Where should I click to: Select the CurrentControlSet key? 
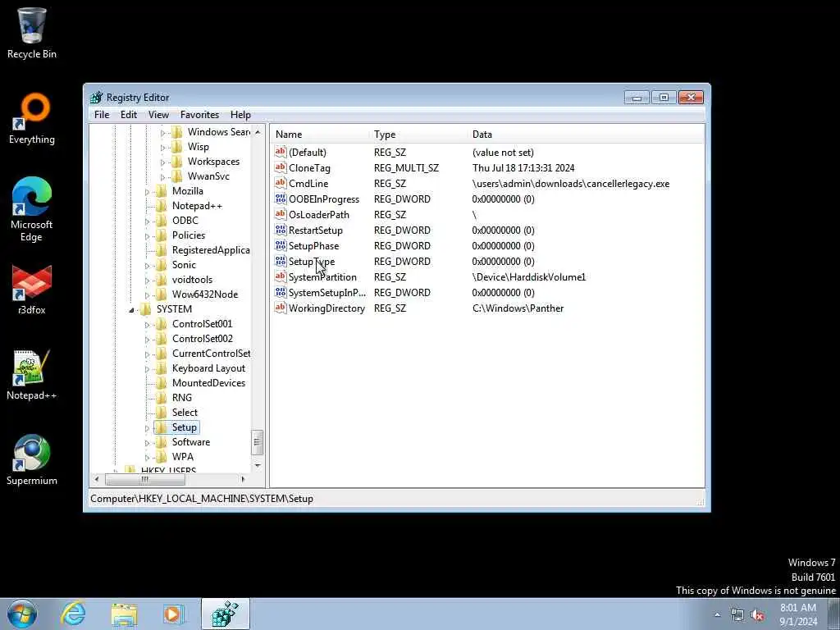coord(211,354)
